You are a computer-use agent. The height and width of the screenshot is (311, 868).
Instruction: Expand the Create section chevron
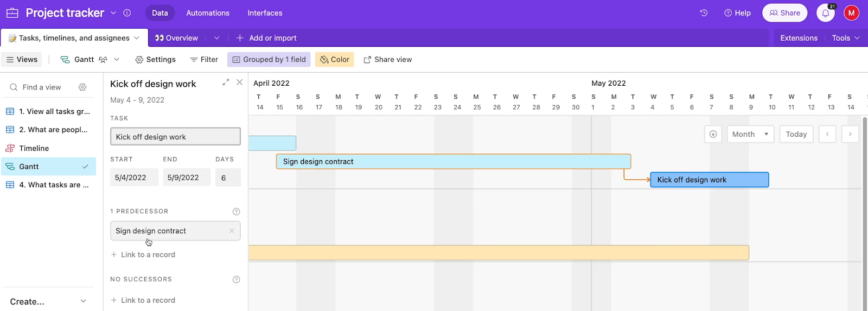click(x=83, y=301)
